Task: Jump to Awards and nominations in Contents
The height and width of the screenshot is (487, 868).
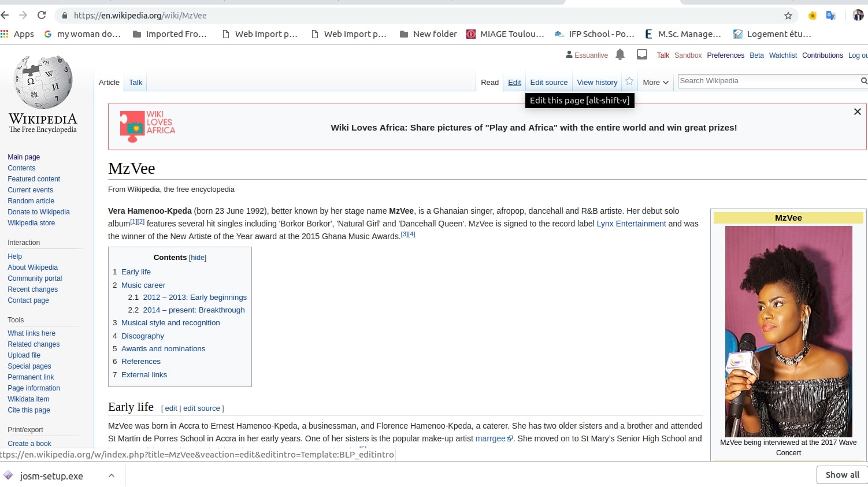Action: coord(163,349)
